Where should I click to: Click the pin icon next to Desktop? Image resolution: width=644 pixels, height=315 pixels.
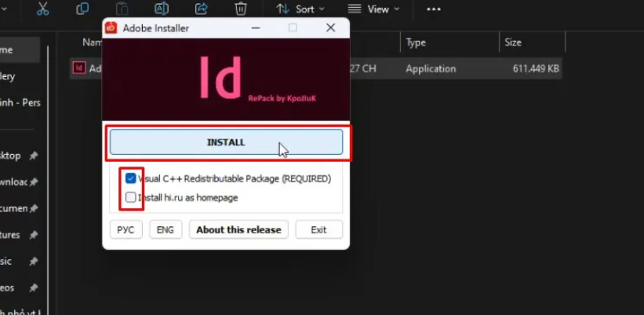34,156
